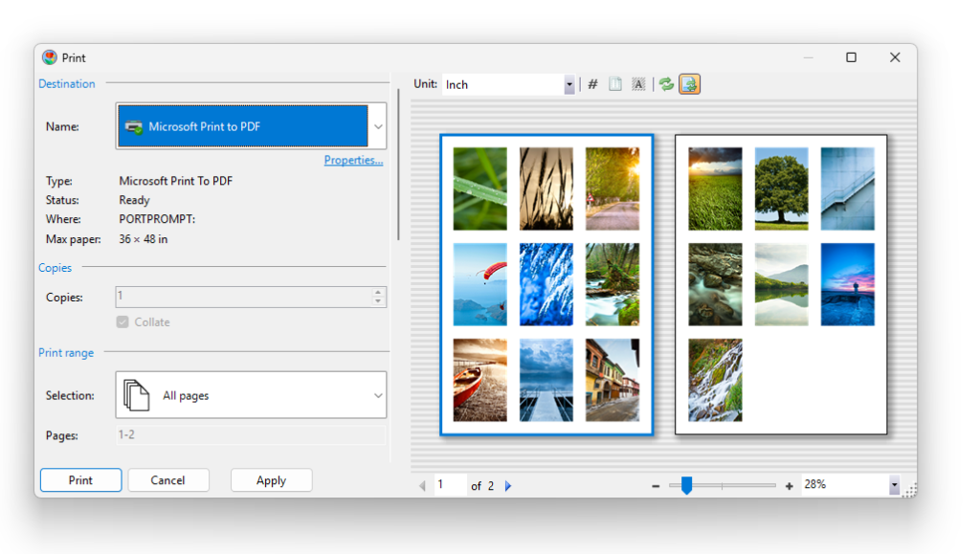Zoom out using the minus icon

click(656, 485)
